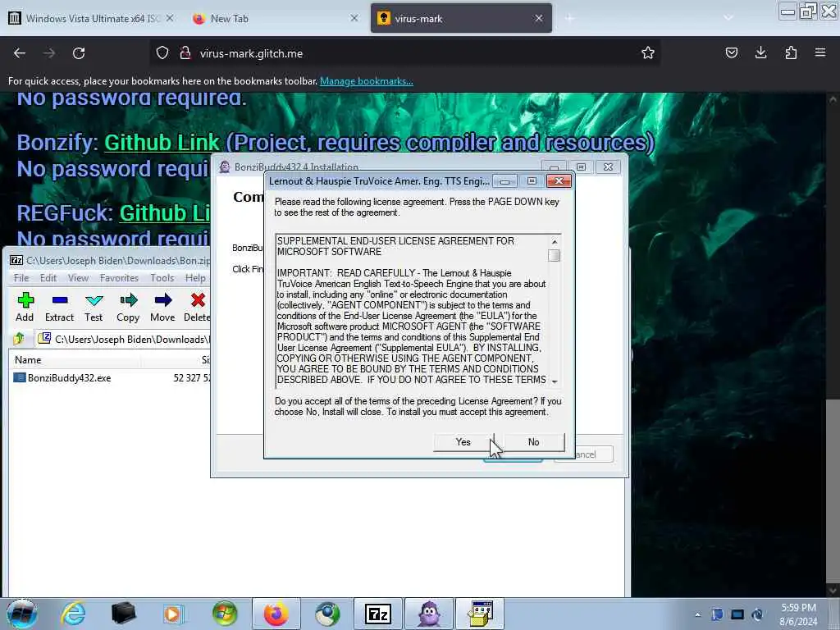The height and width of the screenshot is (630, 840).
Task: Open the View menu in 7-Zip
Action: click(78, 277)
